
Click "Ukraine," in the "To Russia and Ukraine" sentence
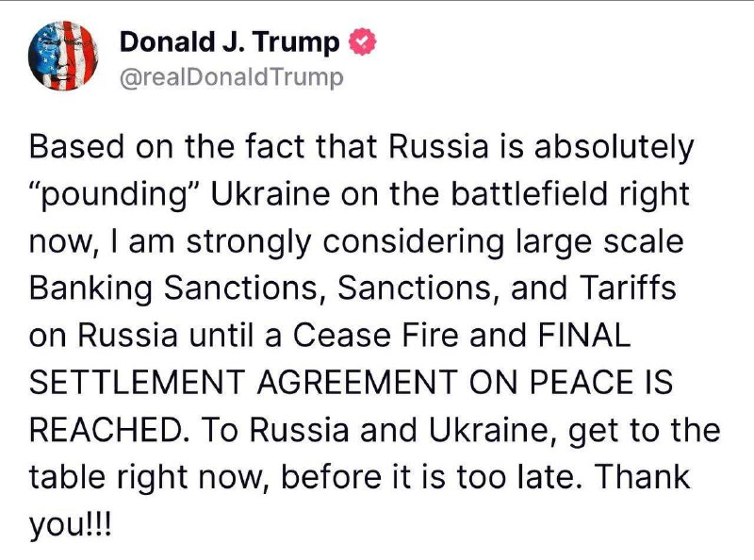[493, 430]
